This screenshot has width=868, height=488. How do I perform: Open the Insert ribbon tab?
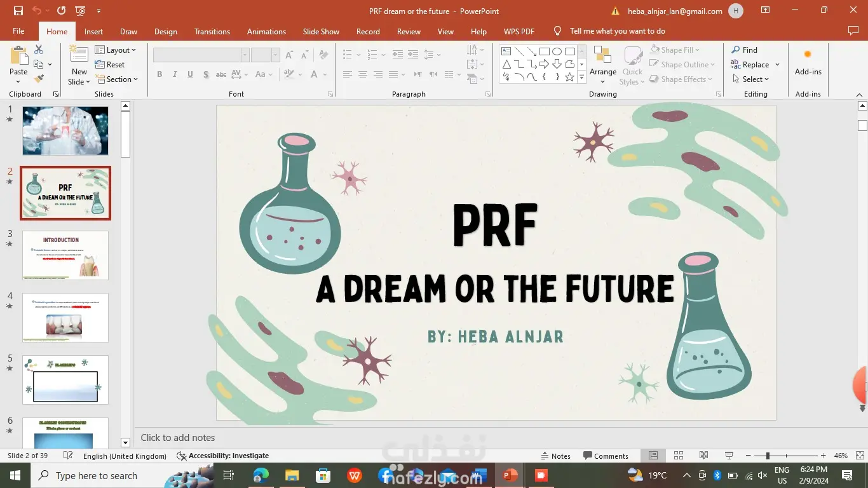[x=93, y=31]
